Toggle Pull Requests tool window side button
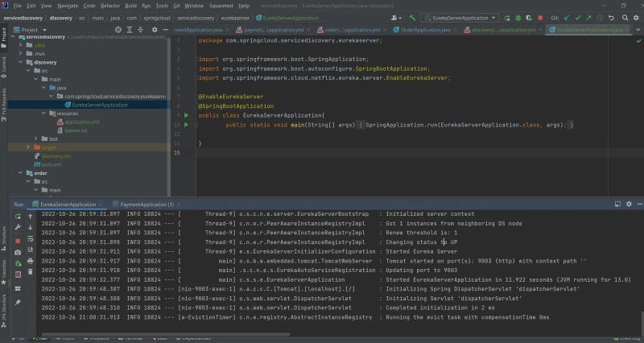644x343 pixels. tap(4, 105)
